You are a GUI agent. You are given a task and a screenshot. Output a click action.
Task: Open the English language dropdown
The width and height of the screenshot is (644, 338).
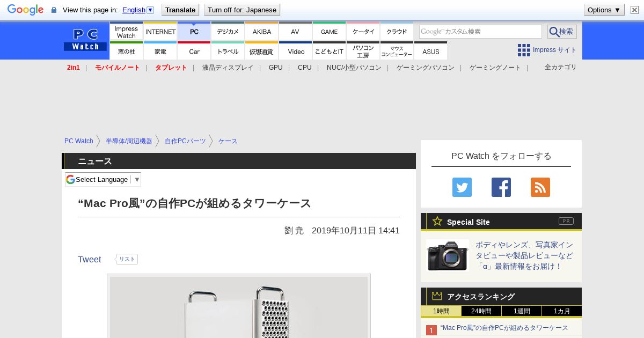138,10
